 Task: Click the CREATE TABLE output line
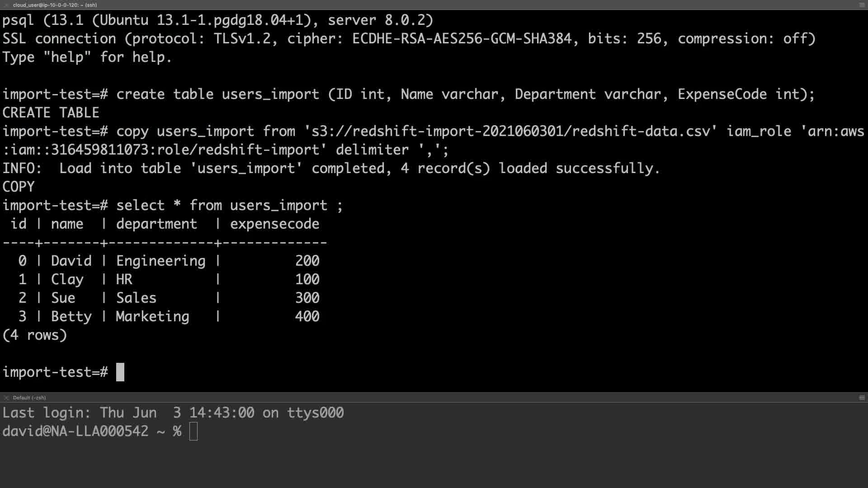(51, 113)
